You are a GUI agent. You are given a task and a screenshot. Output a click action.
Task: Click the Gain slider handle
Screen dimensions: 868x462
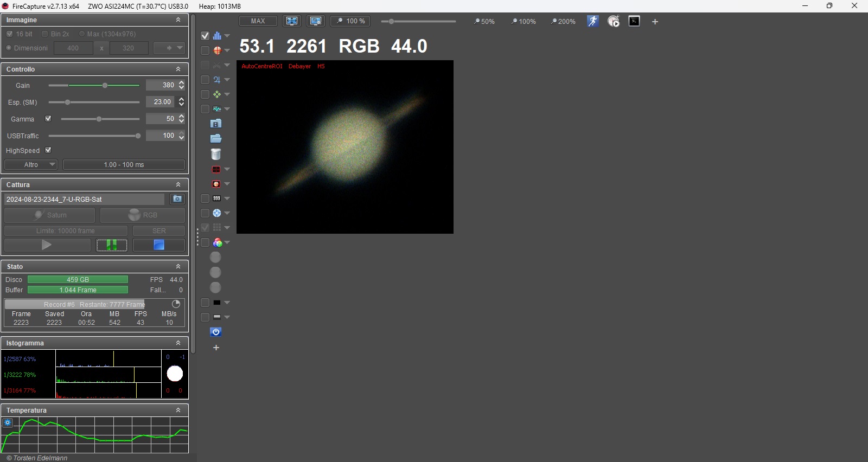coord(105,86)
